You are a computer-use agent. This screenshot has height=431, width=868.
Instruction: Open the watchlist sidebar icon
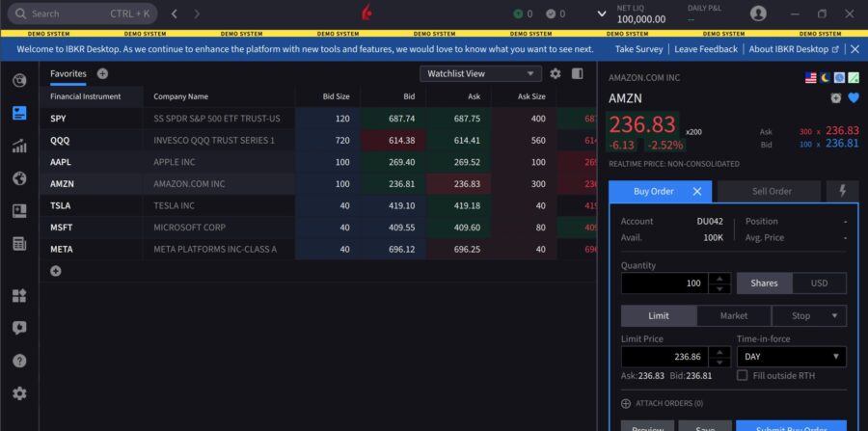pos(19,114)
